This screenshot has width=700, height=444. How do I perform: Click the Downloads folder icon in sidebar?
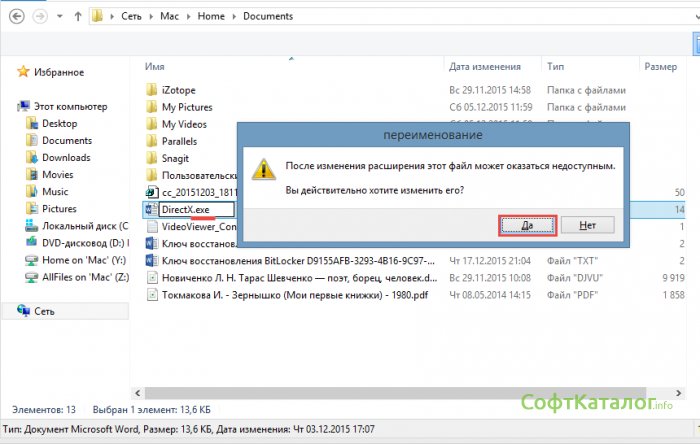point(32,158)
